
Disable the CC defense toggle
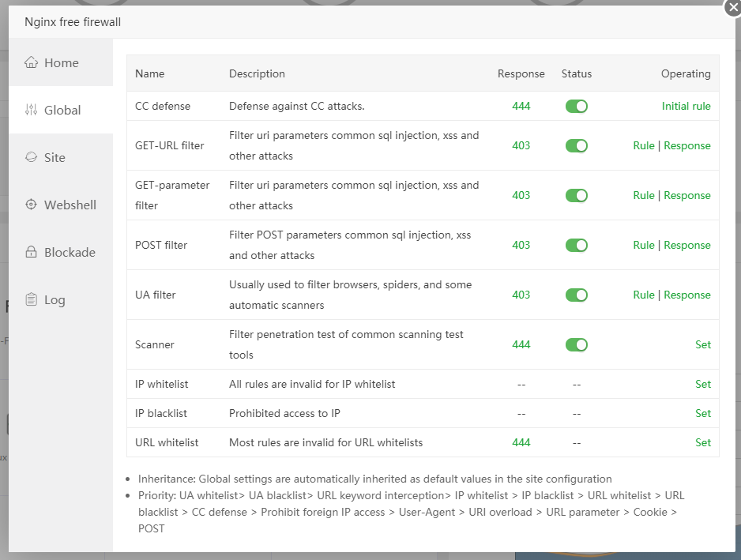pos(577,106)
